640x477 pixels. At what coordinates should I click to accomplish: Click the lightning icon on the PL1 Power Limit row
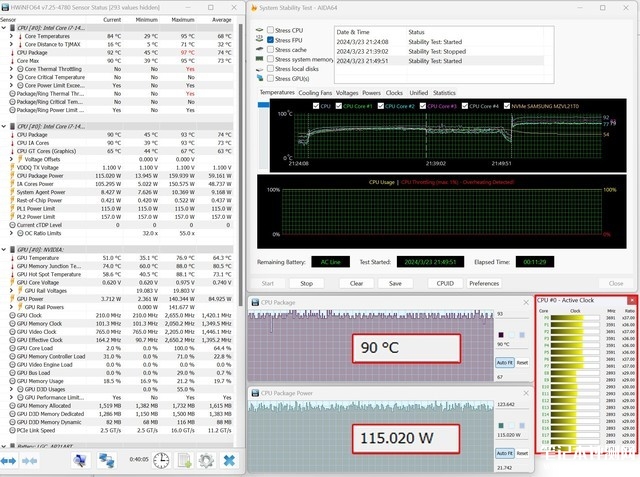(12, 209)
